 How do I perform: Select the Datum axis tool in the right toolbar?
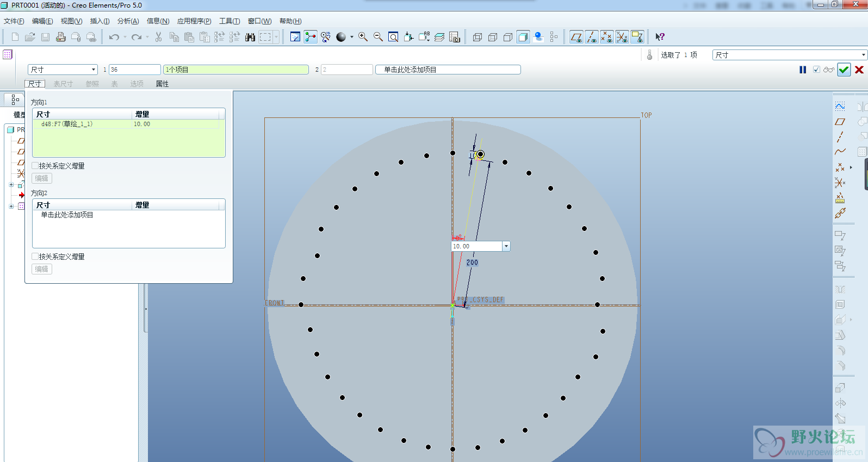click(x=840, y=136)
